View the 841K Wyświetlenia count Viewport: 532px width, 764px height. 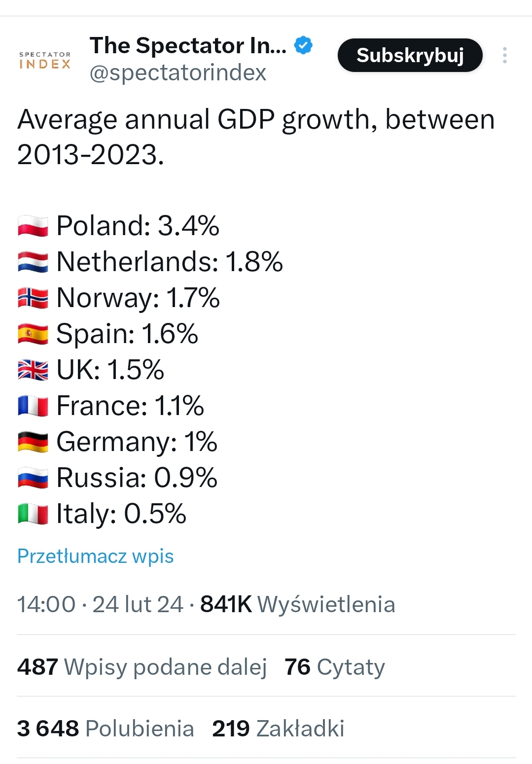(x=297, y=604)
